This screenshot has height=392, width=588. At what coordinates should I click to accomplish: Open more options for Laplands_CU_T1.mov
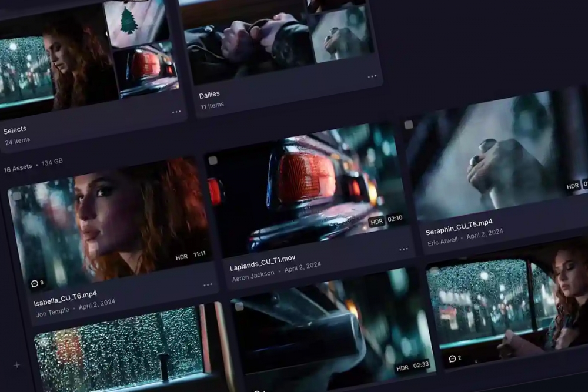click(402, 248)
